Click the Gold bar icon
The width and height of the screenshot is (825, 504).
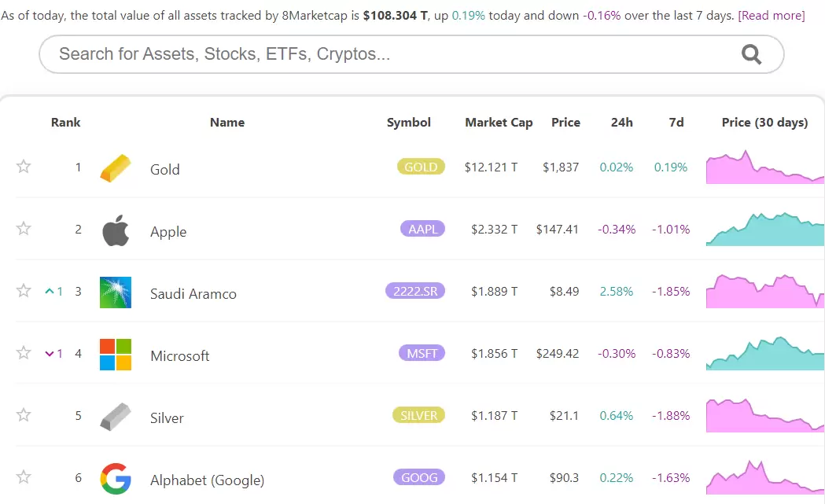click(116, 168)
